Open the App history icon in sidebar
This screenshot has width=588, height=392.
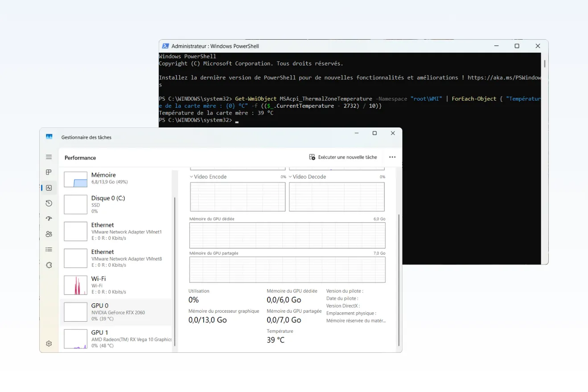point(49,203)
